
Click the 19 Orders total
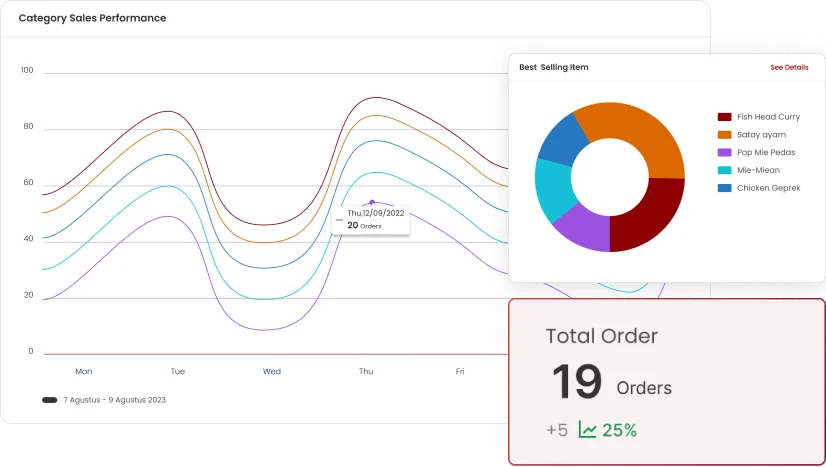point(612,383)
